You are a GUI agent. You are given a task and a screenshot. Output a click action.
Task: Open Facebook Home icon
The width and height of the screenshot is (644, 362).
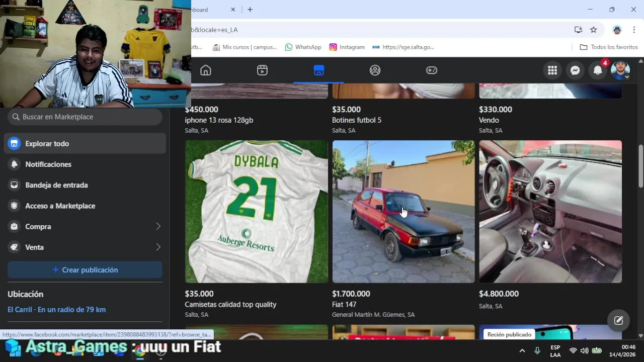click(x=206, y=70)
